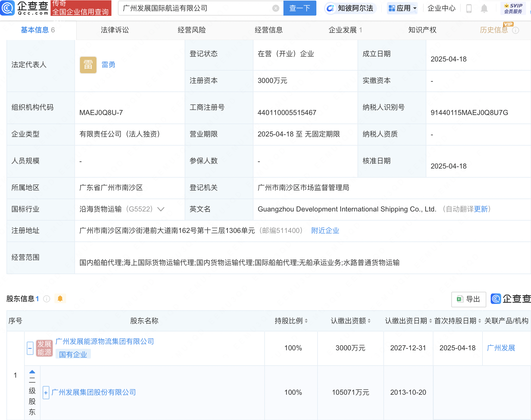
Task: Expand 广州发展集团股份有限公司 with plus icon
Action: 46,393
